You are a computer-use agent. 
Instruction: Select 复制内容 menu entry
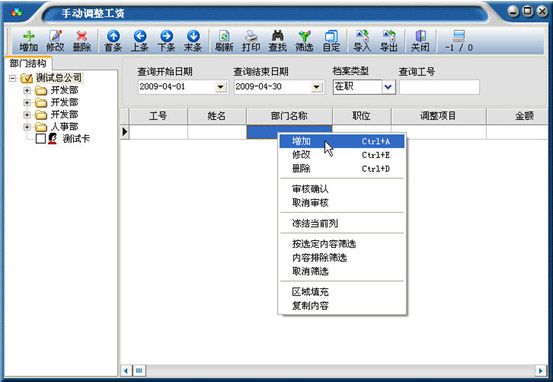(342, 305)
